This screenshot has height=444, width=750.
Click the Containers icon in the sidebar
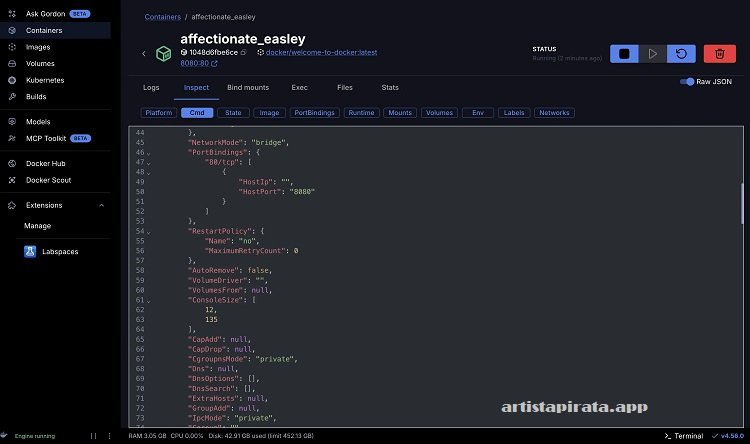[12, 30]
